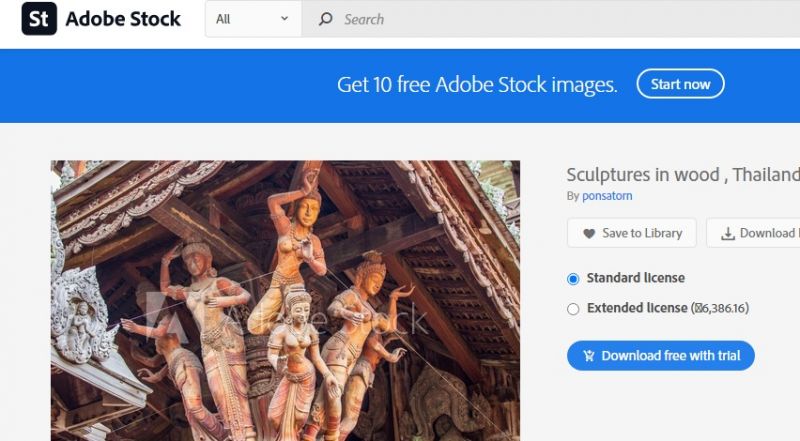Select the Standard license radio button
The height and width of the screenshot is (441, 800).
(573, 278)
